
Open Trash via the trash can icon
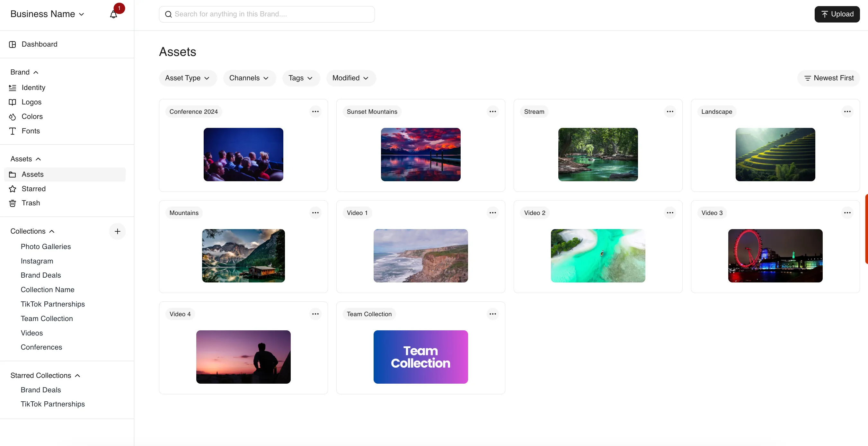click(13, 203)
